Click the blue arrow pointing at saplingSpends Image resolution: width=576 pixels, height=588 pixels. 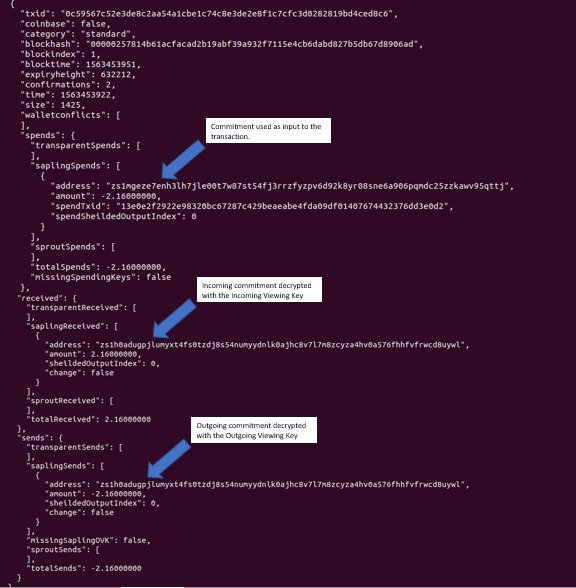(x=183, y=160)
